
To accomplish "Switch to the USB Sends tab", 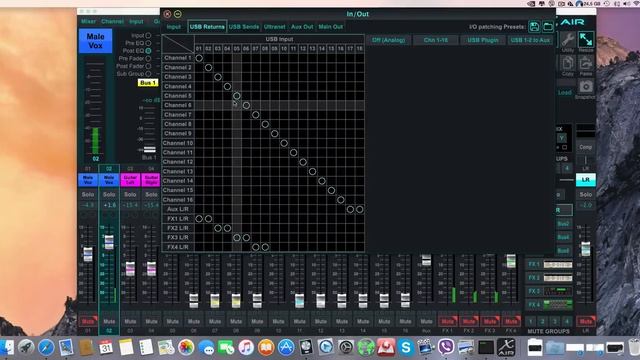I will tap(244, 27).
